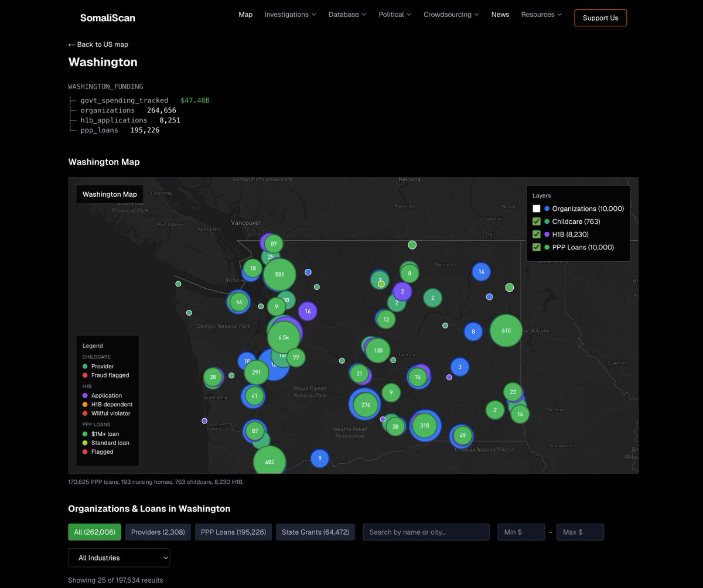Image resolution: width=703 pixels, height=588 pixels.
Task: Click the 44 map cluster
Action: click(x=239, y=302)
